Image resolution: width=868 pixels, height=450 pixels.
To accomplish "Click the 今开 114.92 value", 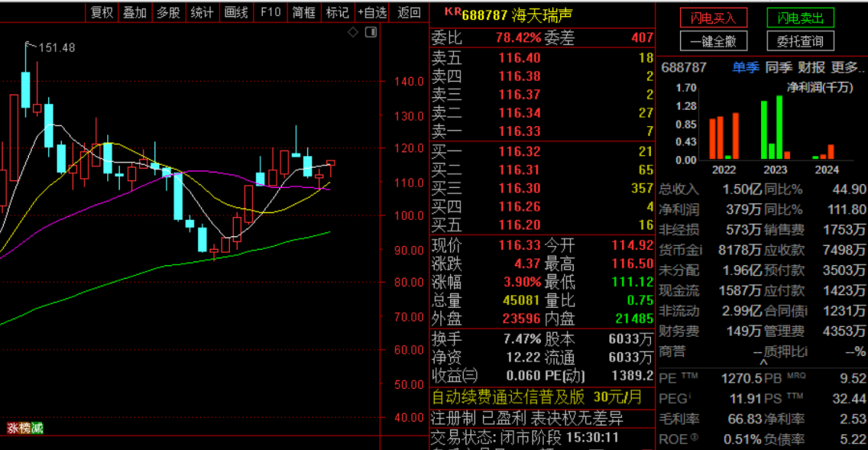I will (633, 245).
